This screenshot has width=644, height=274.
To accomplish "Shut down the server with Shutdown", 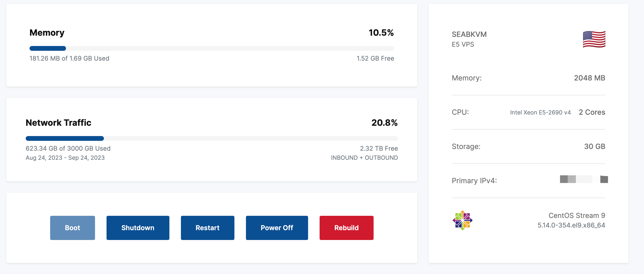I will click(138, 228).
